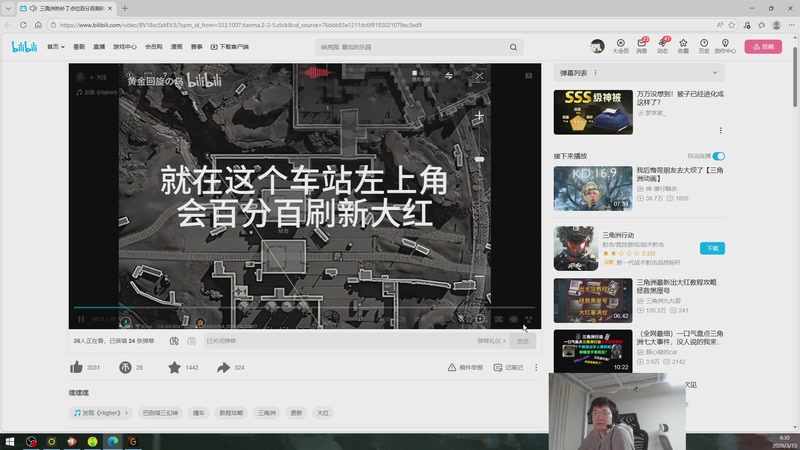
Task: Click the browser refresh icon
Action: click(23, 25)
